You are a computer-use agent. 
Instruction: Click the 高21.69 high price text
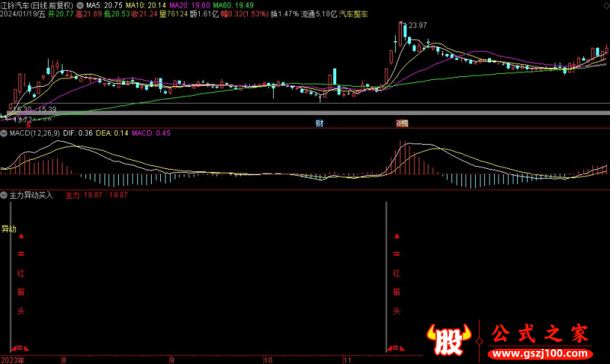(88, 14)
